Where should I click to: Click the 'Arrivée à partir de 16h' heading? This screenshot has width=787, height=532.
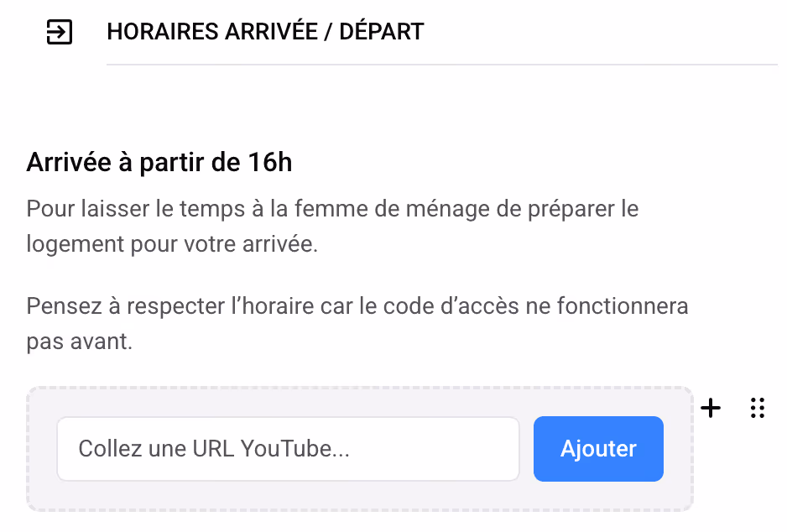[x=159, y=162]
